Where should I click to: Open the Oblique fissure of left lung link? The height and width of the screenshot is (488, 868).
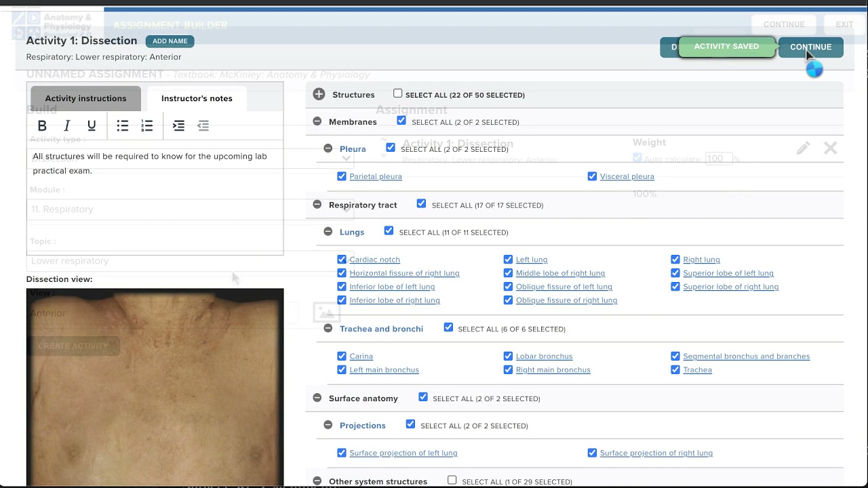coord(564,287)
